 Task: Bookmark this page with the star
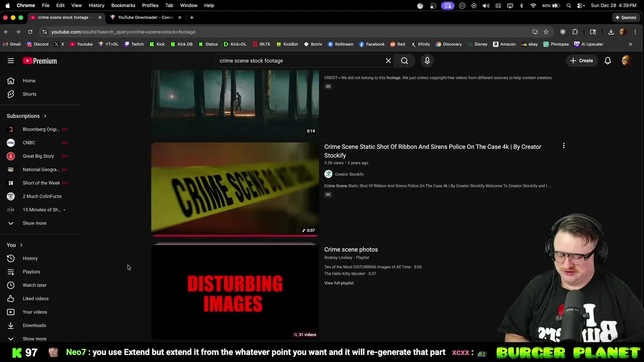point(546,32)
